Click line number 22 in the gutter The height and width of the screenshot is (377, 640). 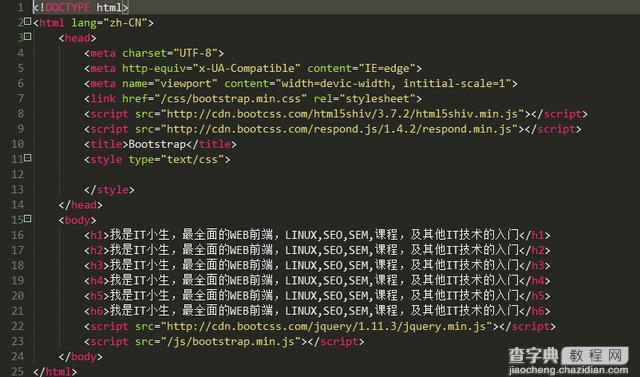coord(18,326)
